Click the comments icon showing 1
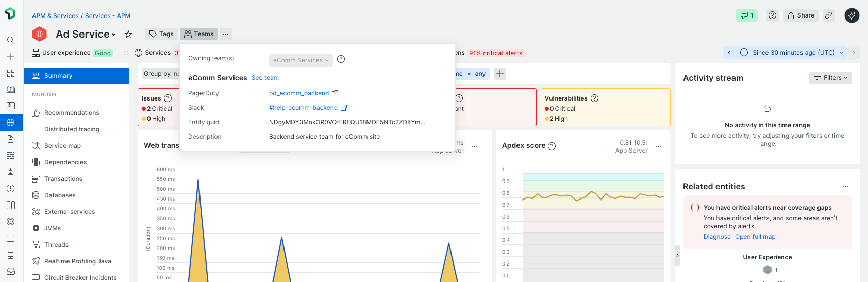The width and height of the screenshot is (868, 282). [746, 15]
